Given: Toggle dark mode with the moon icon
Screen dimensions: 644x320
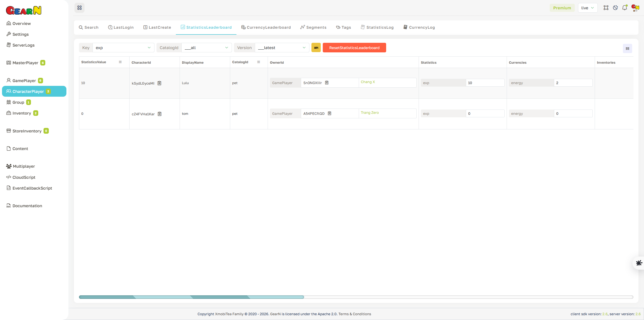Looking at the screenshot, I should [615, 8].
